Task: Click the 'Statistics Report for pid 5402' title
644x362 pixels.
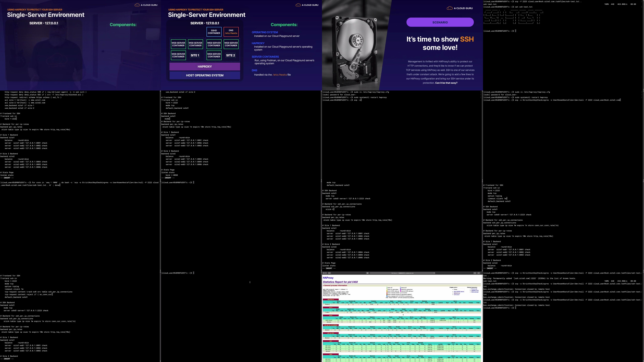Action: 340,282
